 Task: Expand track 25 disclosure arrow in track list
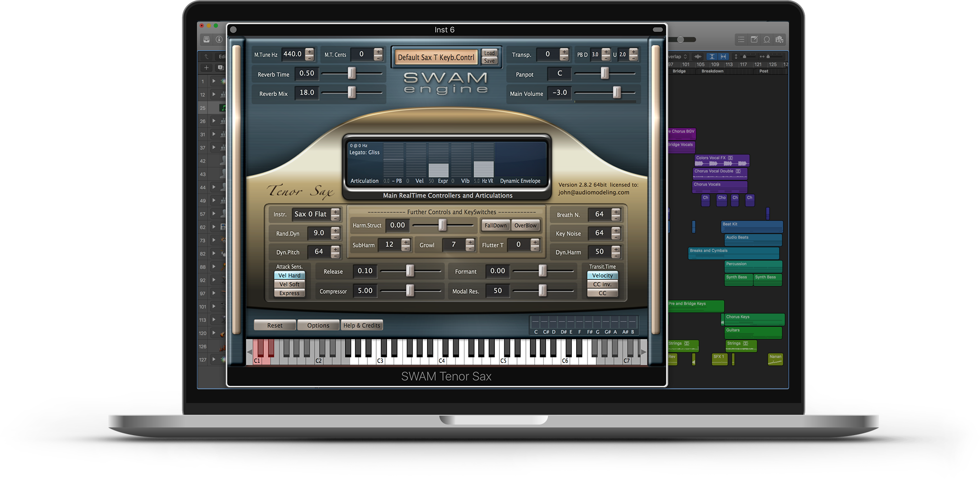214,107
